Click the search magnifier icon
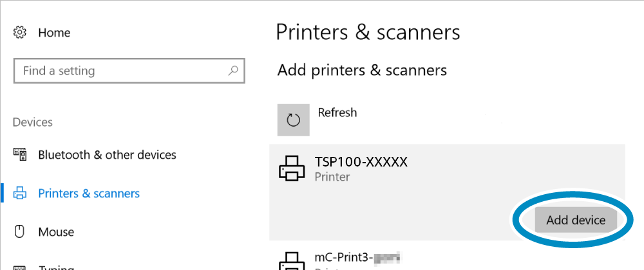 pyautogui.click(x=233, y=71)
